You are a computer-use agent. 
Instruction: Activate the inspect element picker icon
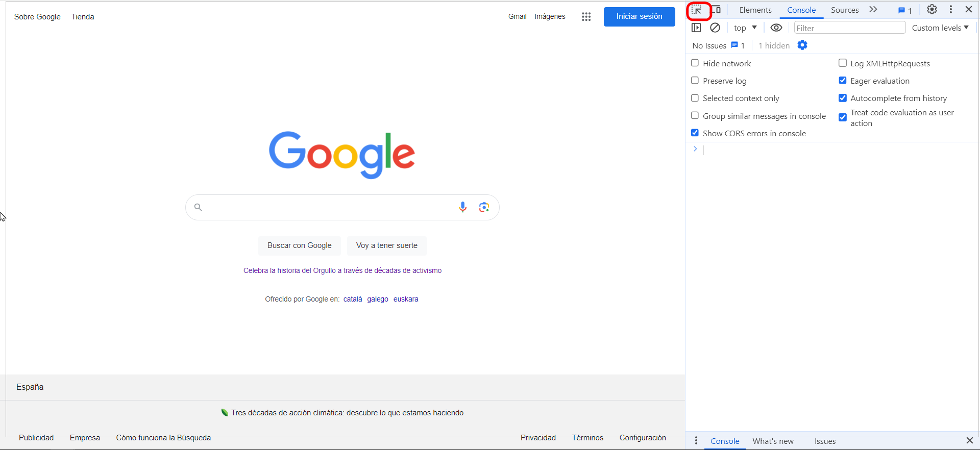point(697,10)
